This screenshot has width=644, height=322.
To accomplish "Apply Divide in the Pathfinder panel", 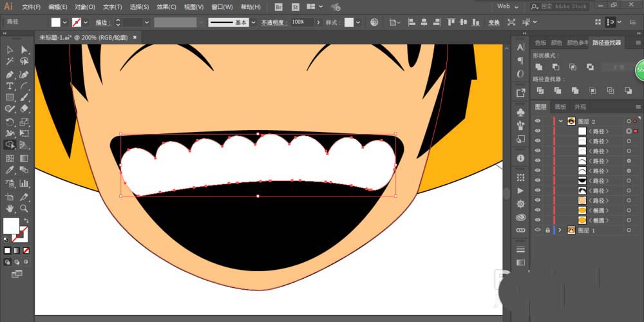I will pos(540,91).
